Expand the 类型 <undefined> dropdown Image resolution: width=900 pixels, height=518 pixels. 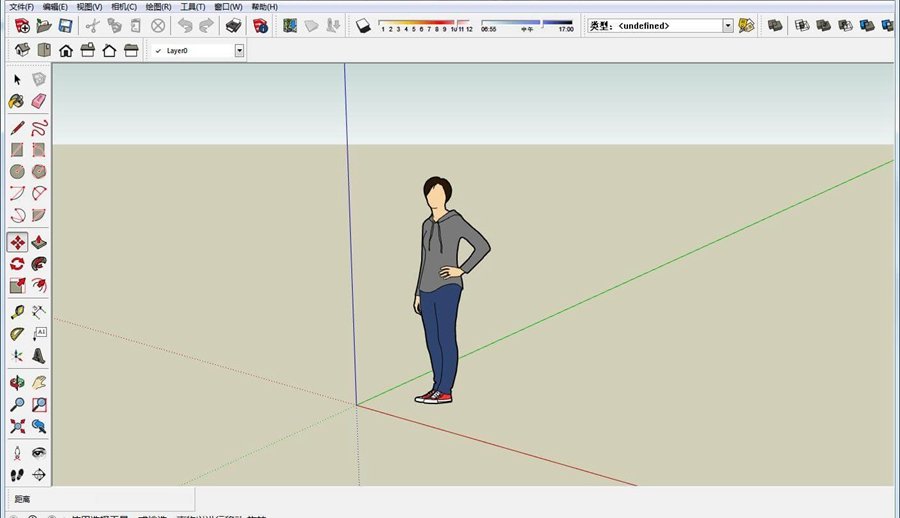pos(728,25)
